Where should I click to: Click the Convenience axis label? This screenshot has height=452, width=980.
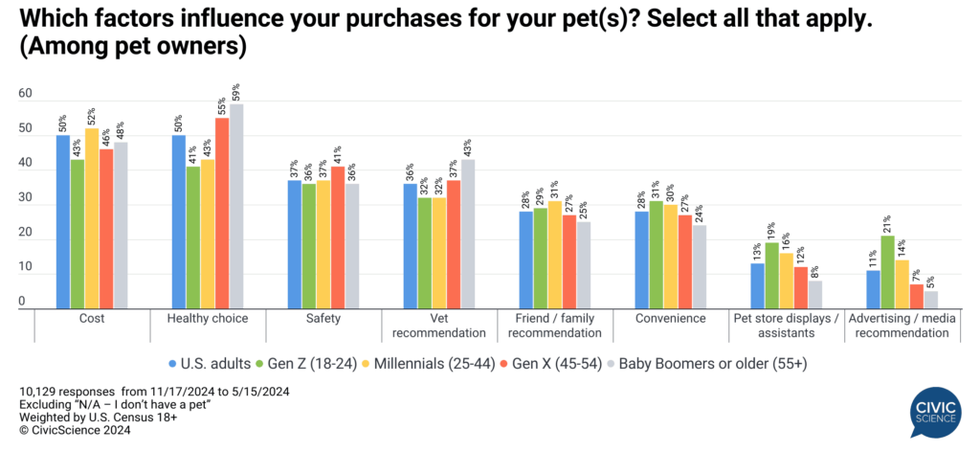tap(671, 319)
